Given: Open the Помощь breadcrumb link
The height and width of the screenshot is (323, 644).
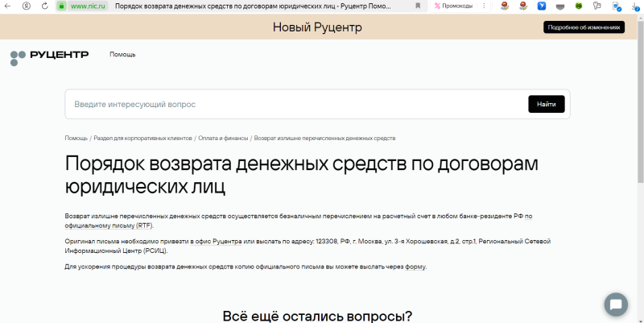Looking at the screenshot, I should point(76,139).
